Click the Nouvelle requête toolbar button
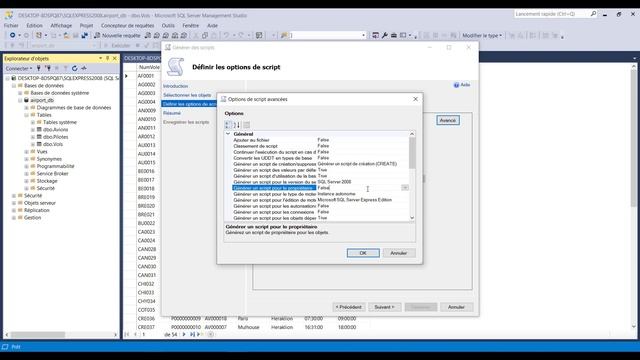The width and height of the screenshot is (640, 360). click(x=118, y=36)
